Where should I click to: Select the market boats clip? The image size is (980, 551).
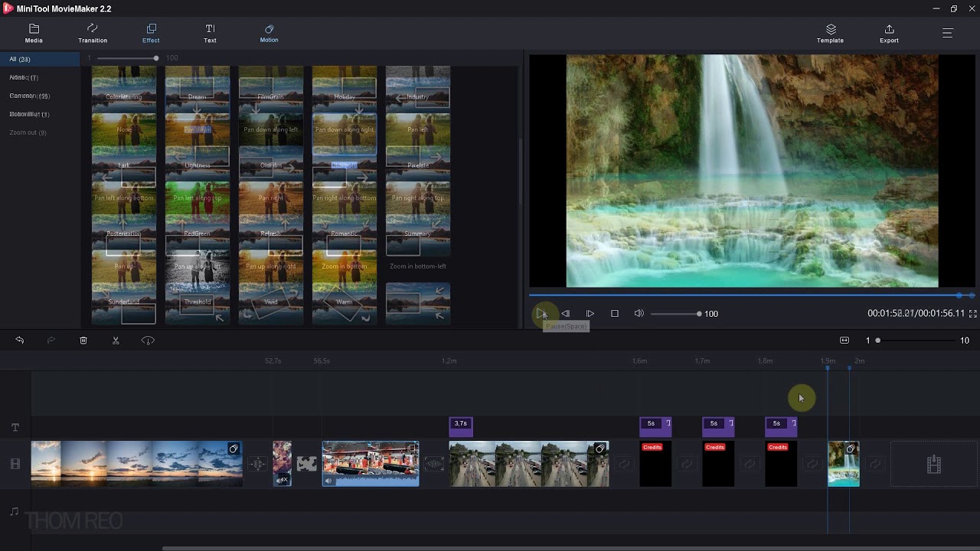point(371,464)
